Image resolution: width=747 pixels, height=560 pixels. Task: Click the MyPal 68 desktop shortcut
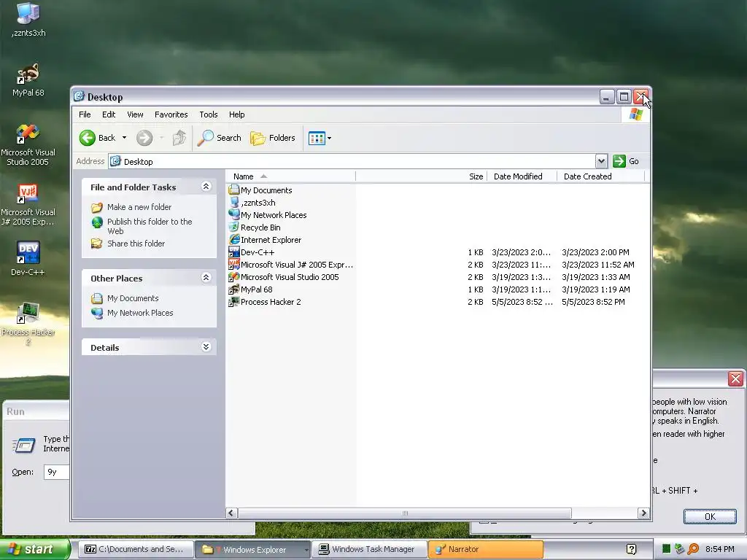pos(28,79)
